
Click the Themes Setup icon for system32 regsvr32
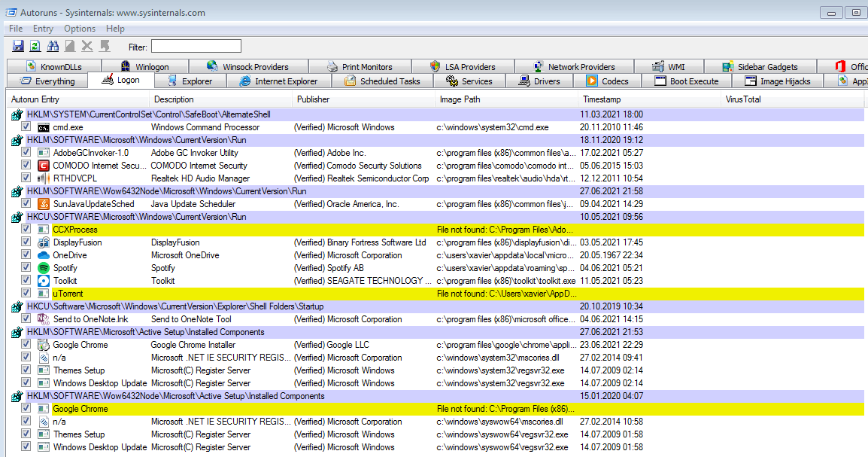pos(43,370)
